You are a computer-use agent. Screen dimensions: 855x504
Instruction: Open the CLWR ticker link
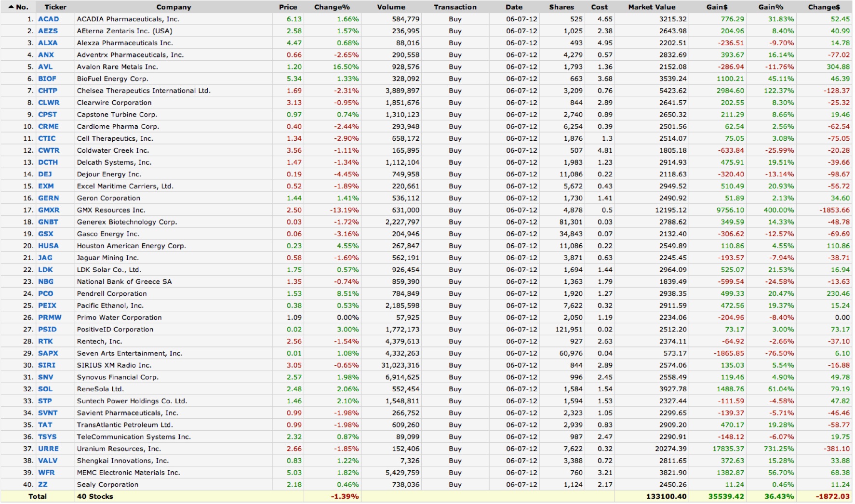(49, 103)
